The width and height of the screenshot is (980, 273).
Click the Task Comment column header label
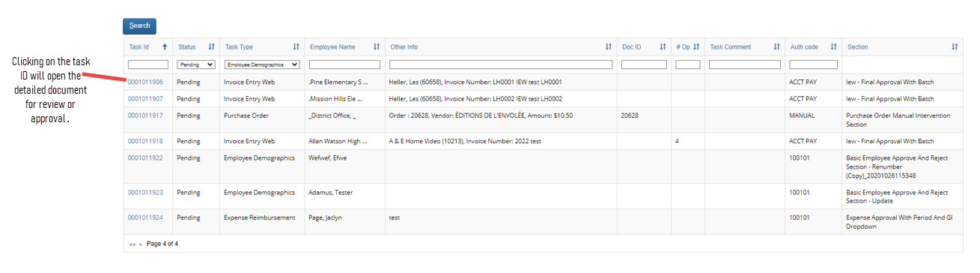point(730,46)
